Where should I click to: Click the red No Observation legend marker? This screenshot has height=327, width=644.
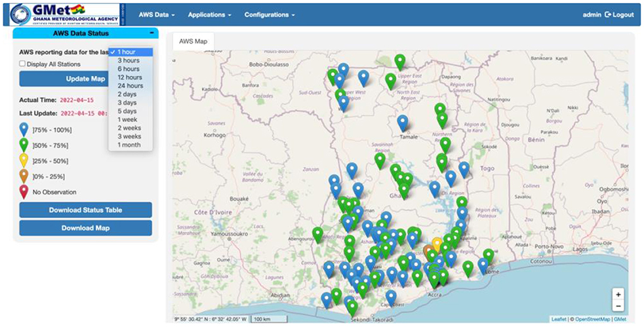[24, 192]
